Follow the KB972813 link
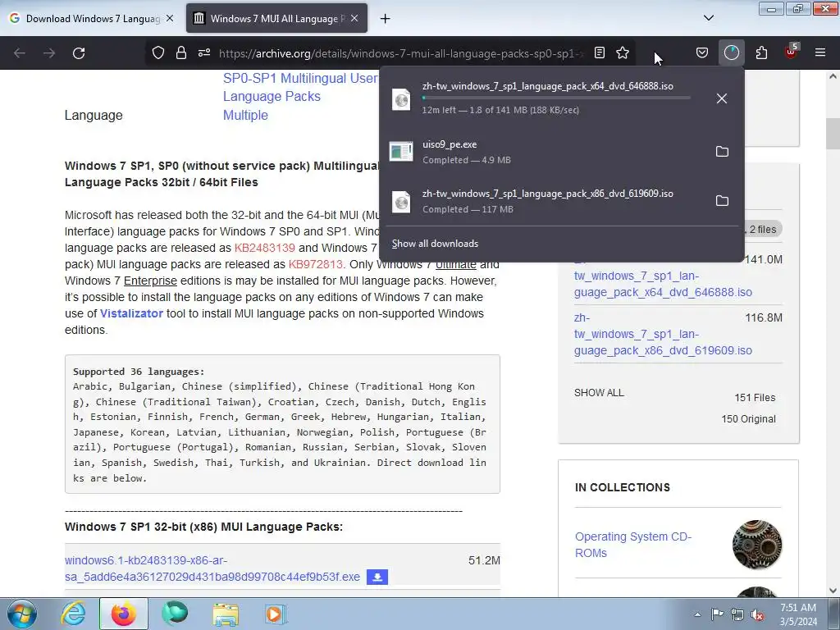 click(316, 265)
